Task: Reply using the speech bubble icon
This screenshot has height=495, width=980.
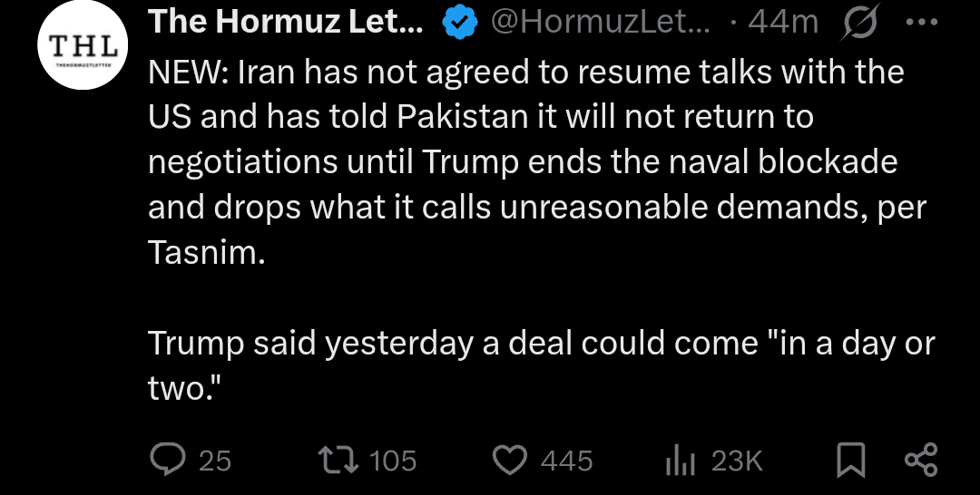Action: point(168,461)
